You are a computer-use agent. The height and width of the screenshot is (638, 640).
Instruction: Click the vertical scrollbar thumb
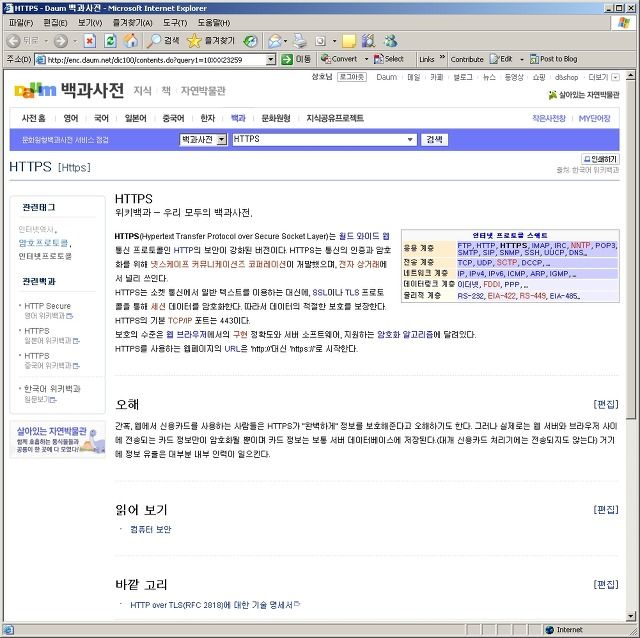click(x=631, y=249)
